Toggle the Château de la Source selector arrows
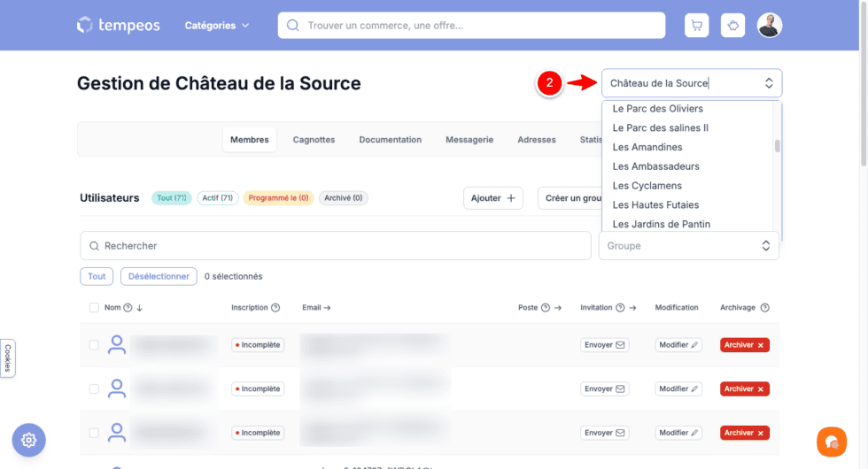Image resolution: width=868 pixels, height=469 pixels. point(769,83)
